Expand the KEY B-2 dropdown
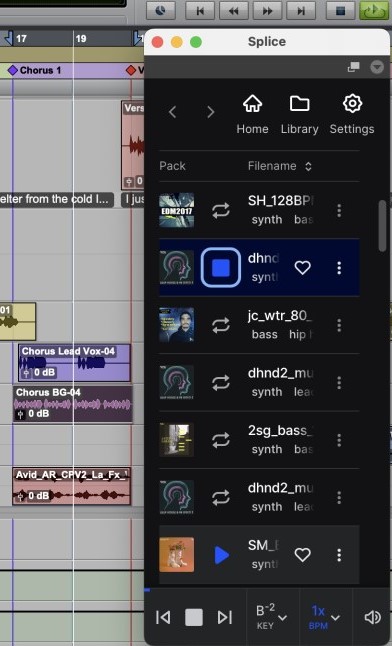Screen dimensions: 392x646 (x=271, y=617)
